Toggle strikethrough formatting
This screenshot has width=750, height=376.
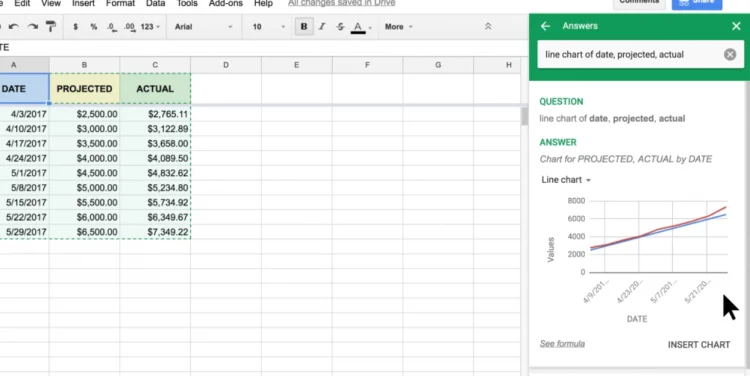coord(340,27)
